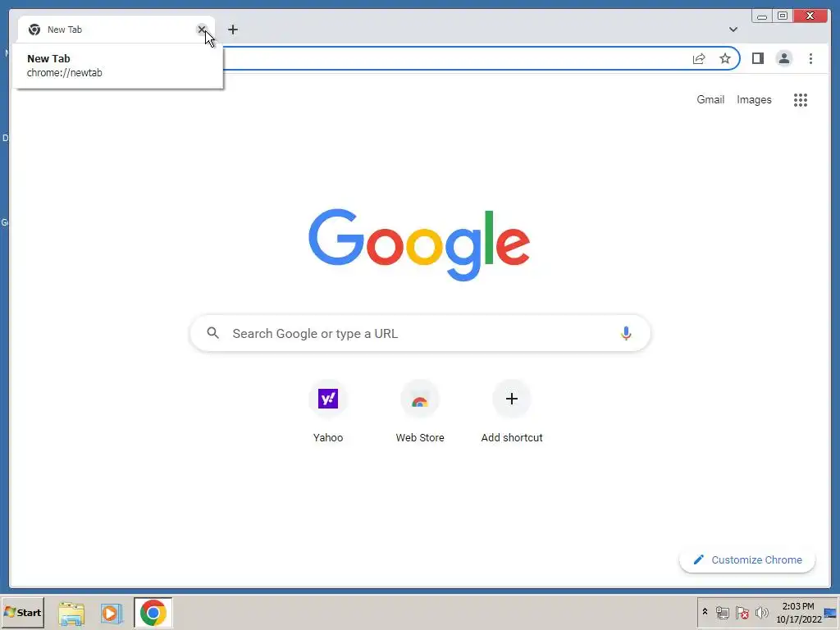840x630 pixels.
Task: Focus the Search Google or type a URL box
Action: click(x=420, y=333)
